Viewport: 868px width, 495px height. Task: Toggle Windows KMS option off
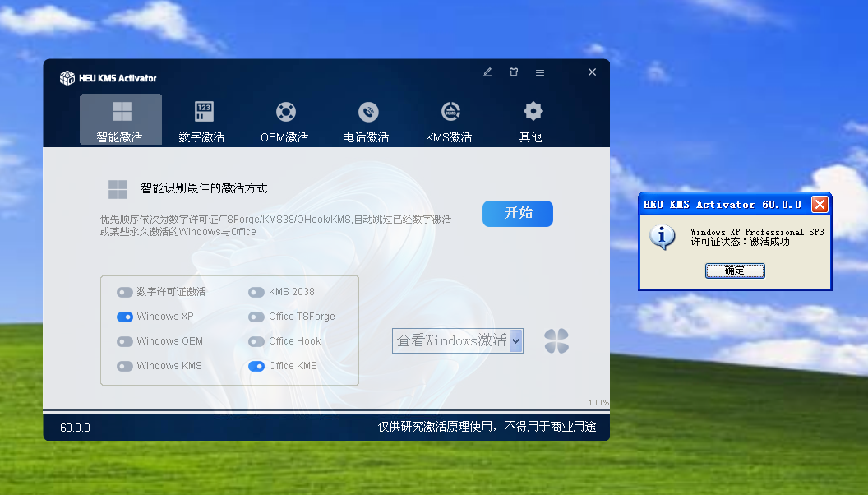pos(126,366)
